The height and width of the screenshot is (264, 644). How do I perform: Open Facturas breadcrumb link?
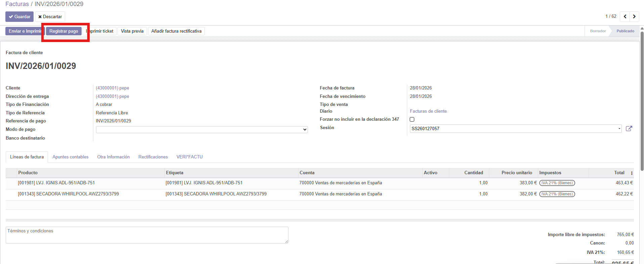point(17,4)
